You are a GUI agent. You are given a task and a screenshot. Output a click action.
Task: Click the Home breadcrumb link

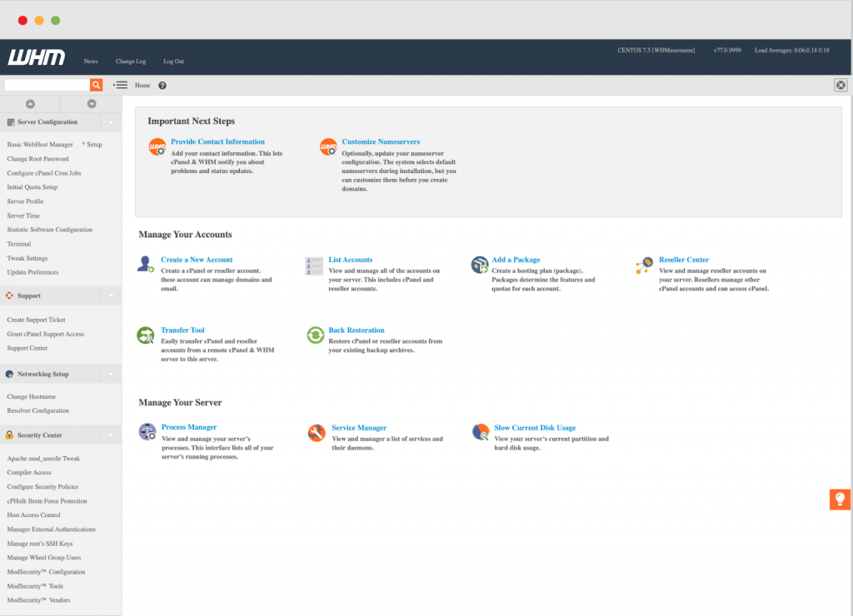[x=142, y=84]
